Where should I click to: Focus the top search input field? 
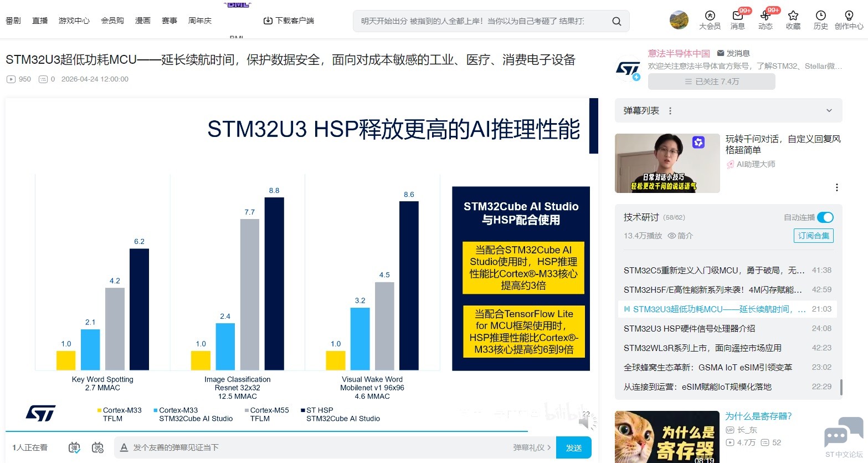(x=472, y=21)
